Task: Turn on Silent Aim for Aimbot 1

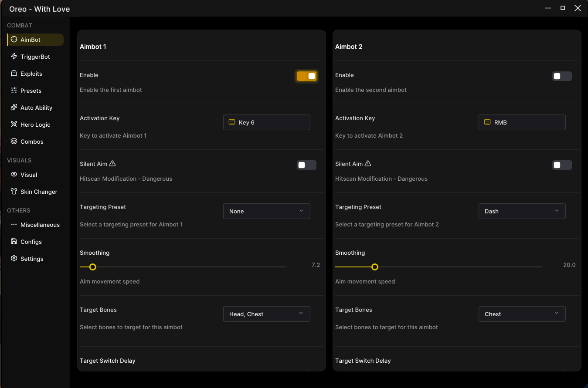Action: (x=306, y=165)
